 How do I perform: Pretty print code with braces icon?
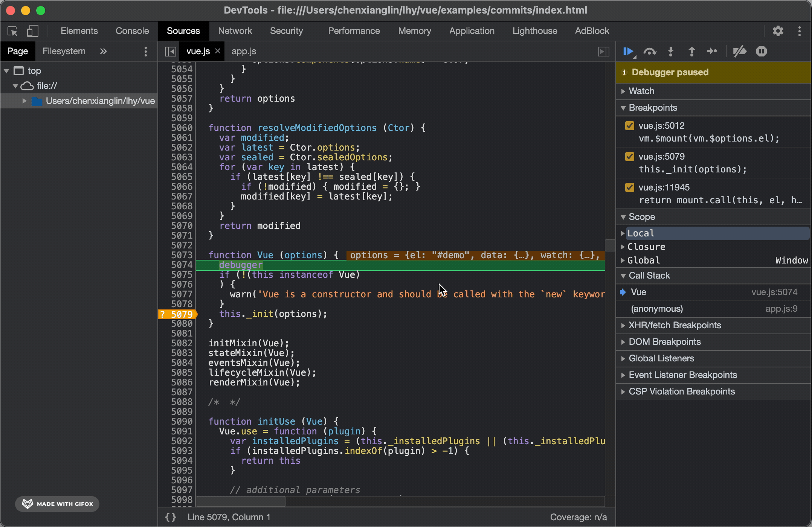(171, 517)
